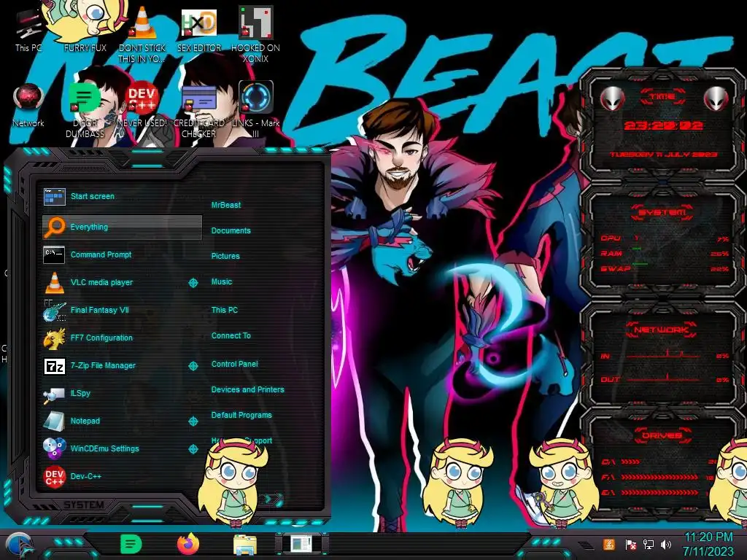Screen dimensions: 747x560
Task: Open the VLC cone desktop shortcut
Action: click(142, 34)
